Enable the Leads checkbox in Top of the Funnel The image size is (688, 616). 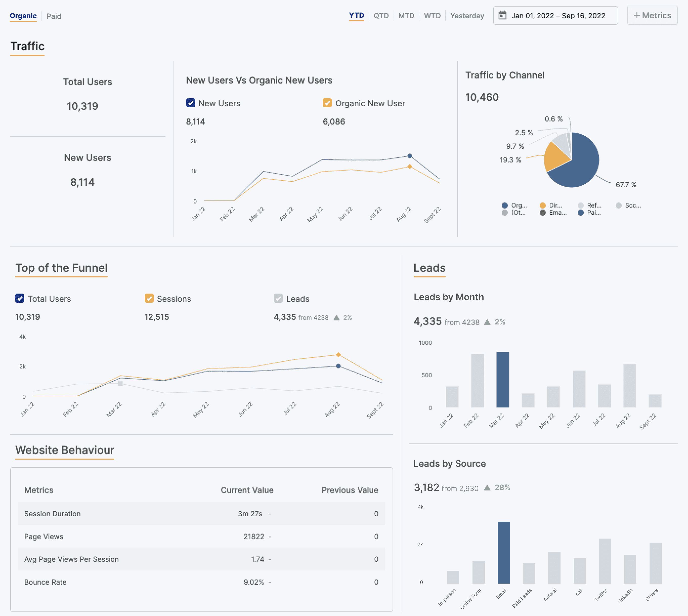[x=278, y=299]
